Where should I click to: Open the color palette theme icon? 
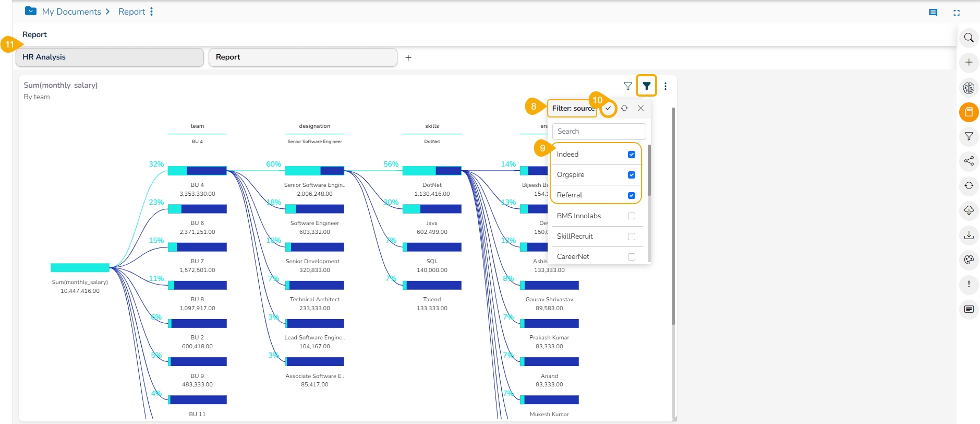click(x=969, y=260)
